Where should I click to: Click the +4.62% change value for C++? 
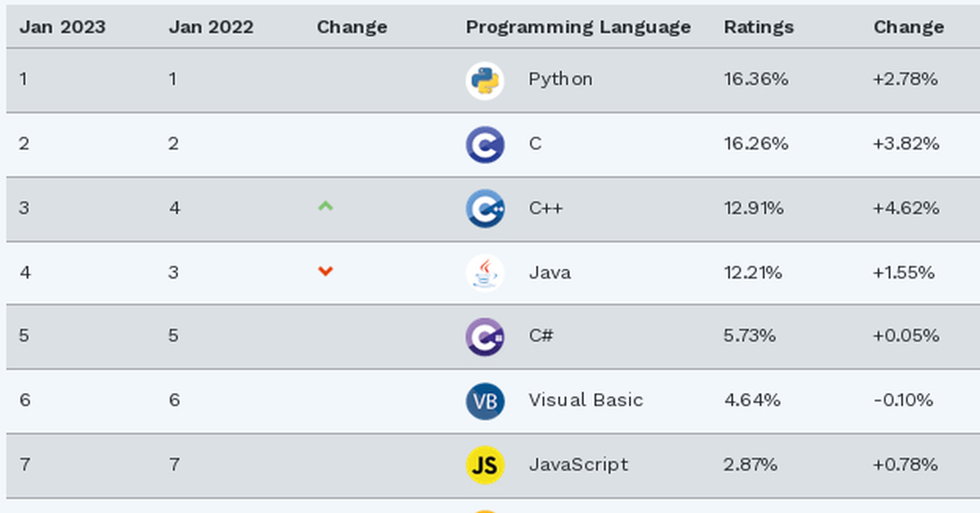pyautogui.click(x=906, y=208)
